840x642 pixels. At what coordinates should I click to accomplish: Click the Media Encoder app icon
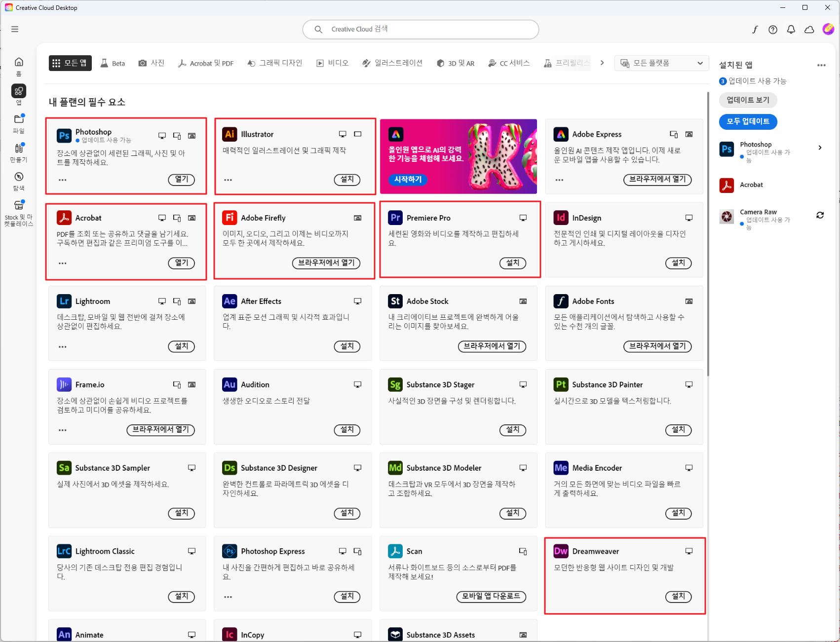pyautogui.click(x=561, y=468)
